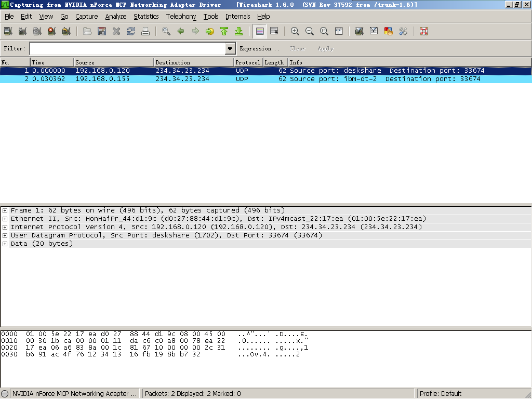The height and width of the screenshot is (399, 532).
Task: Open the help lifebuoy icon
Action: tap(424, 32)
